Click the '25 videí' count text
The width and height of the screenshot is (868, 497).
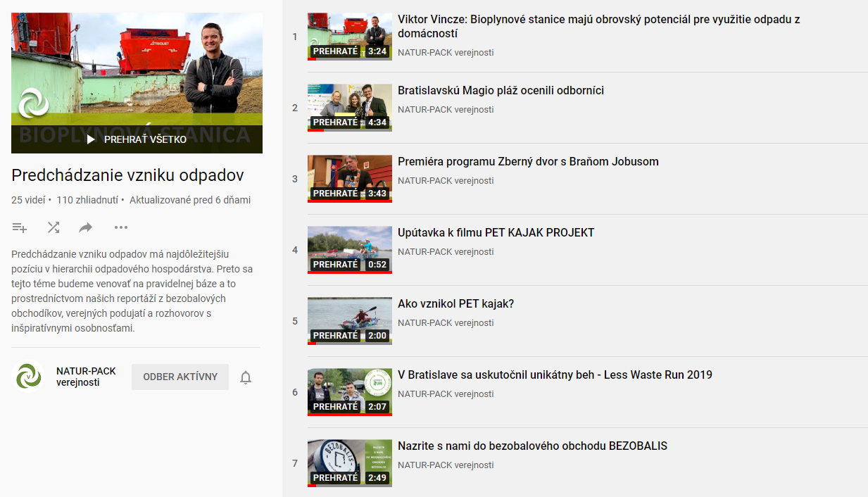(x=28, y=200)
